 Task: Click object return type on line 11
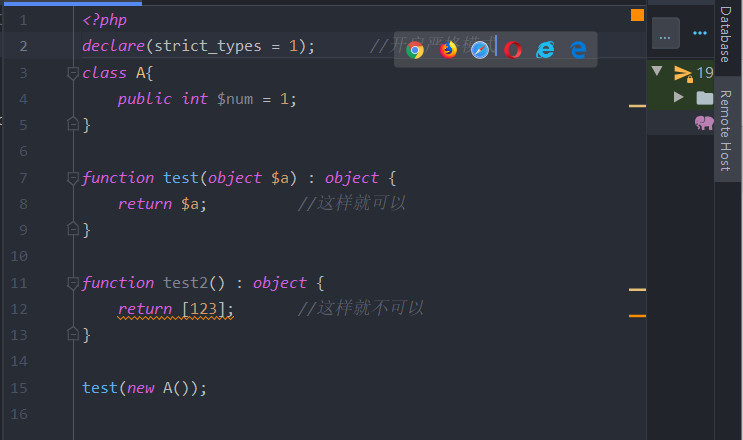280,283
